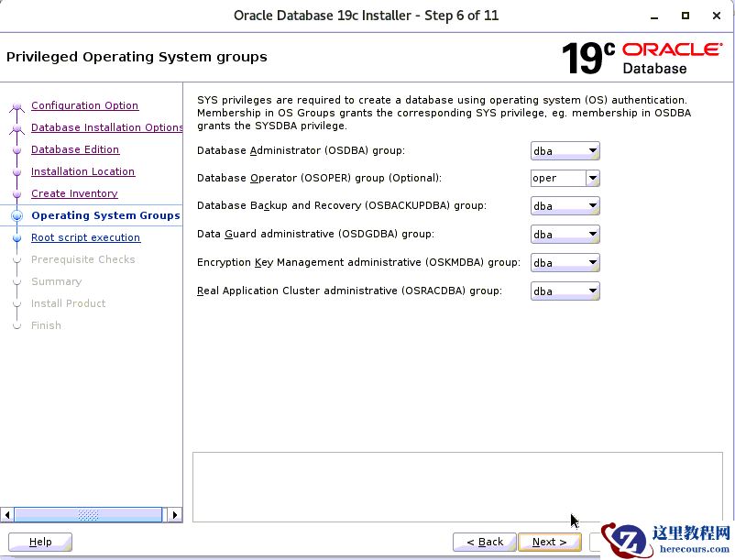Click 'Database Operator (OSOPER) group (Optional):' label
The height and width of the screenshot is (560, 735).
coord(319,178)
